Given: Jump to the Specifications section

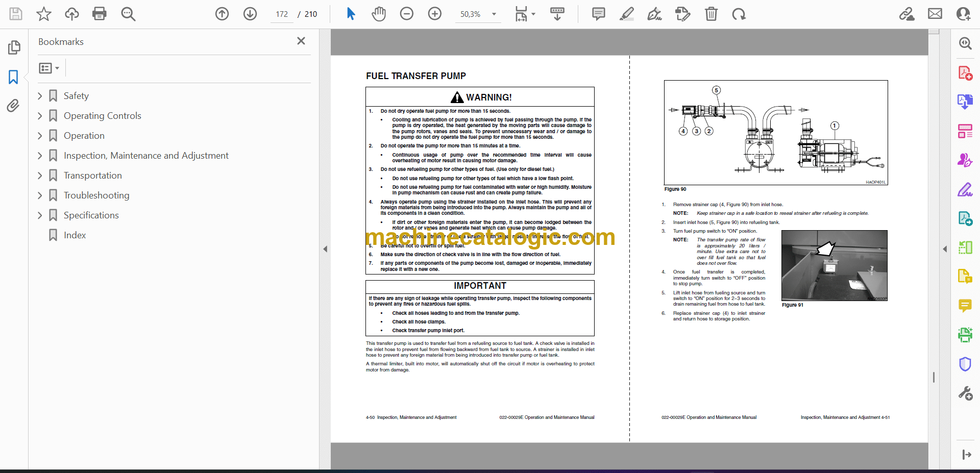Looking at the screenshot, I should 91,215.
